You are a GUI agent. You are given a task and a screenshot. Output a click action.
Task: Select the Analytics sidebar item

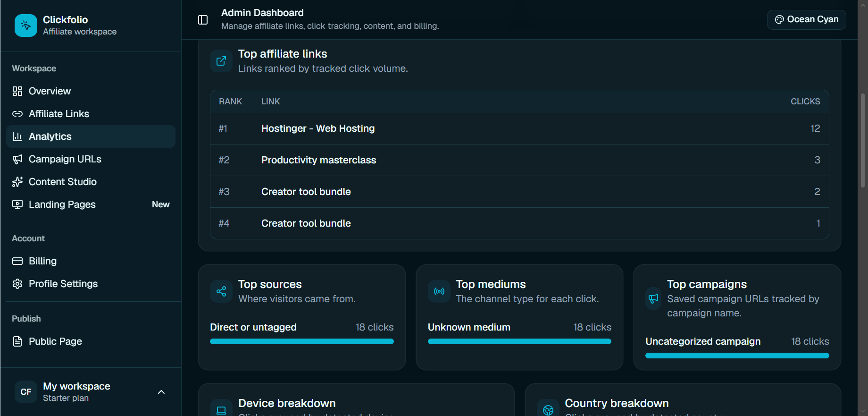tap(91, 136)
